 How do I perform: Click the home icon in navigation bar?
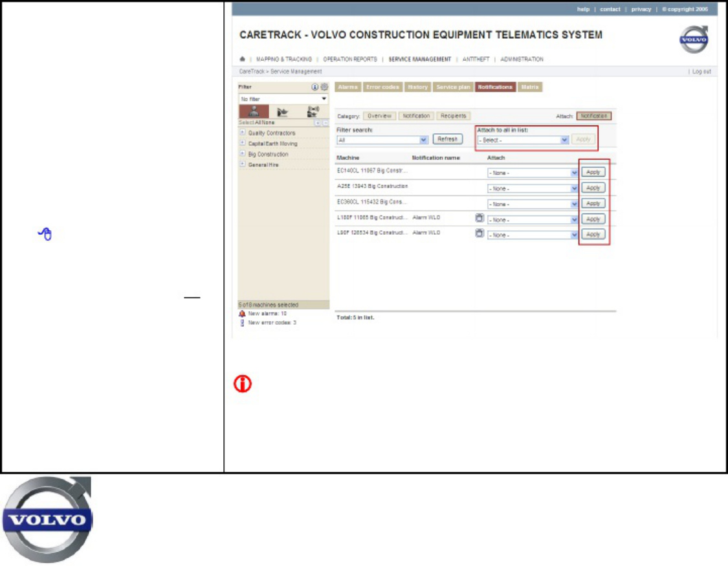tap(243, 59)
